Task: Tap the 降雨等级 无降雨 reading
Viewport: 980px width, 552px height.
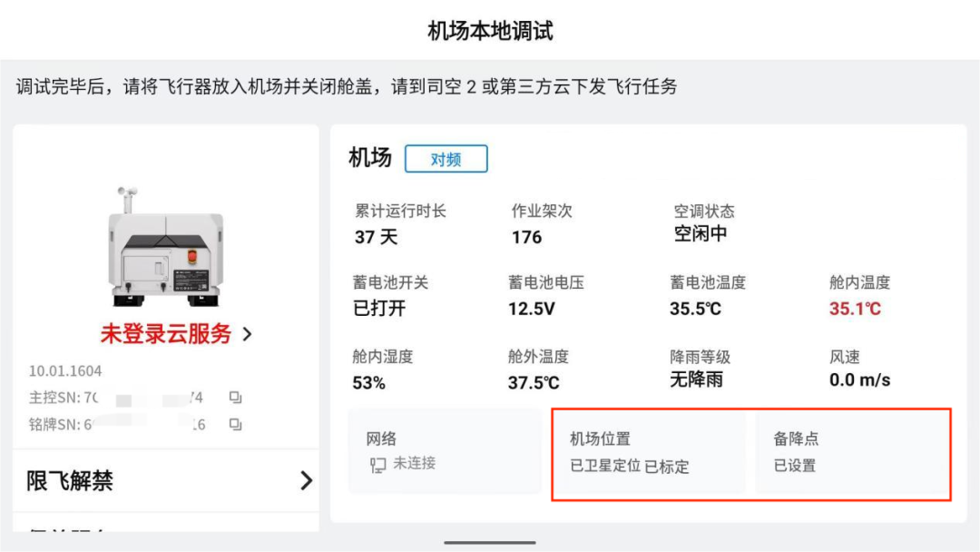Action: 696,379
